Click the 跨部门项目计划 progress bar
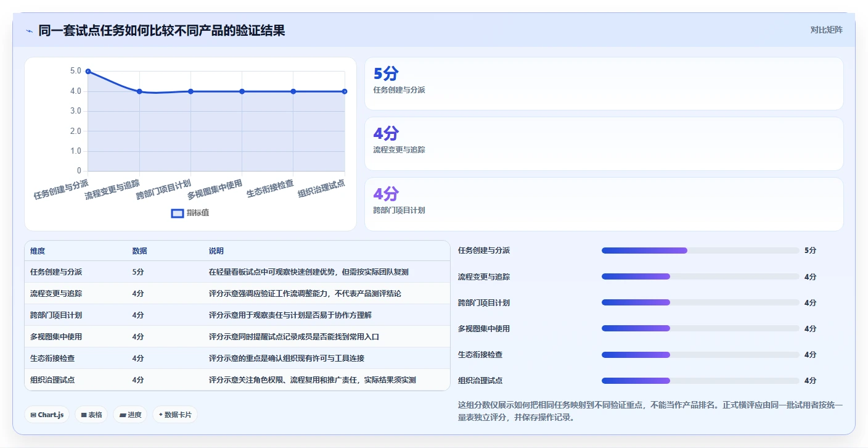The height and width of the screenshot is (448, 868). point(700,302)
